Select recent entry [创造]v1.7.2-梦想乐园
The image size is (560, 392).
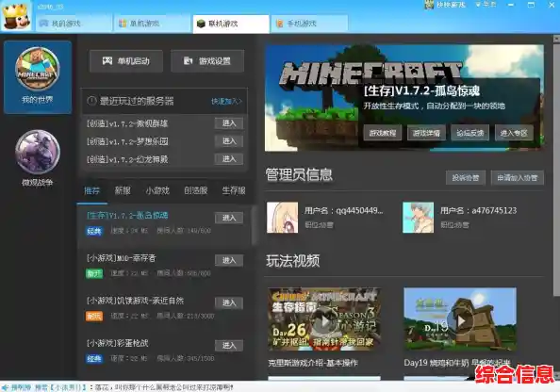pyautogui.click(x=127, y=141)
